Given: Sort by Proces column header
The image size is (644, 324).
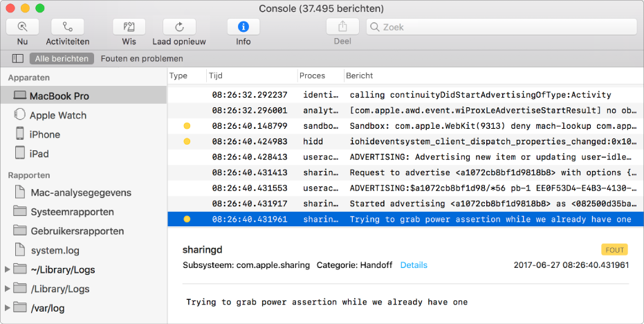Looking at the screenshot, I should (x=312, y=75).
